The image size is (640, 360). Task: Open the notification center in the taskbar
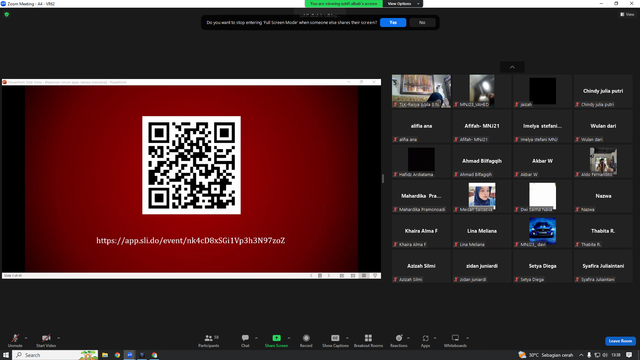pyautogui.click(x=629, y=355)
